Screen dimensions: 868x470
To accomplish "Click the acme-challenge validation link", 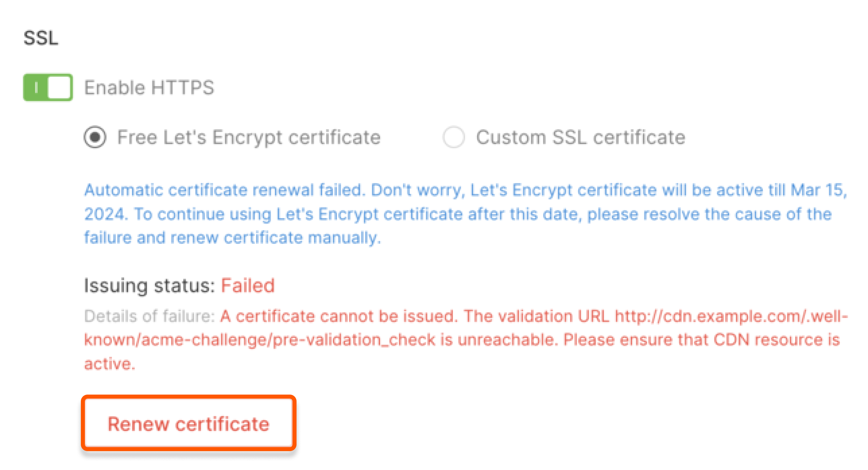I will pyautogui.click(x=259, y=339).
